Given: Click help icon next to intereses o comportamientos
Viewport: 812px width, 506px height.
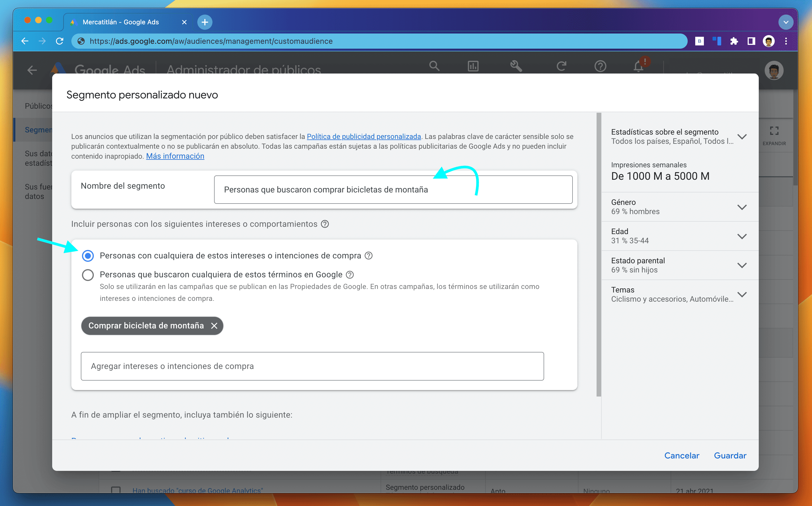Looking at the screenshot, I should [x=325, y=224].
